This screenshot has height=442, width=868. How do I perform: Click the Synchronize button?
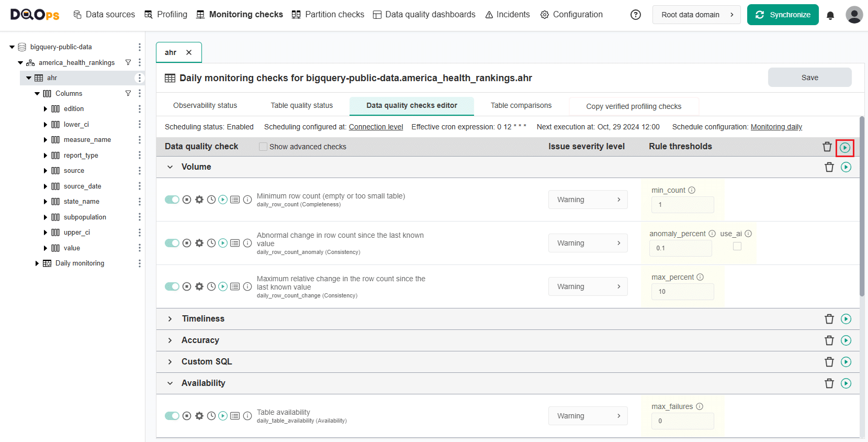click(782, 15)
